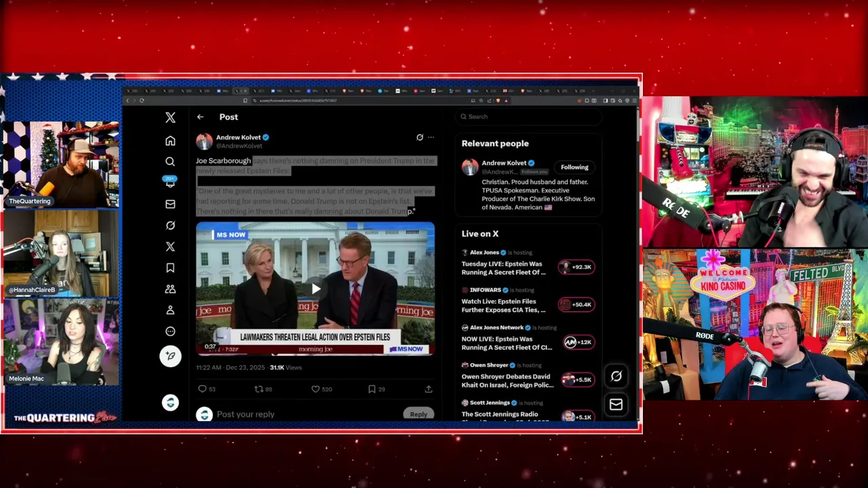Open Andrew Kolvet in Relevant people

(x=504, y=163)
